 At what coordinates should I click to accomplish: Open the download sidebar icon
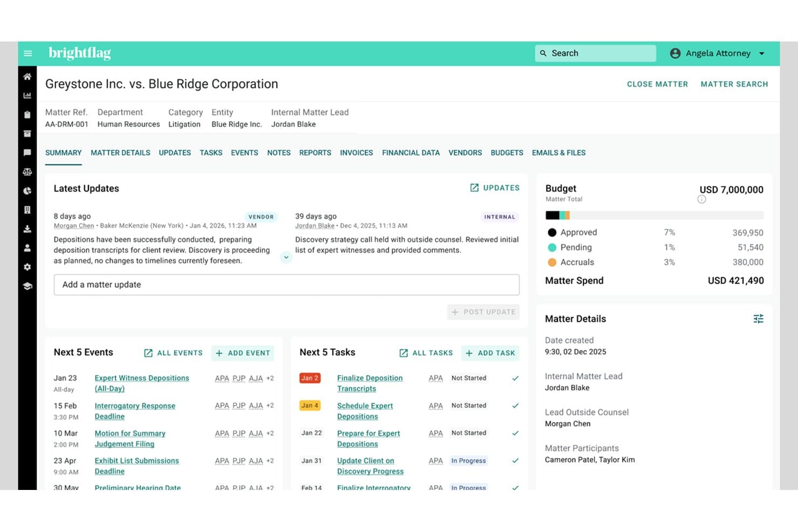click(27, 229)
